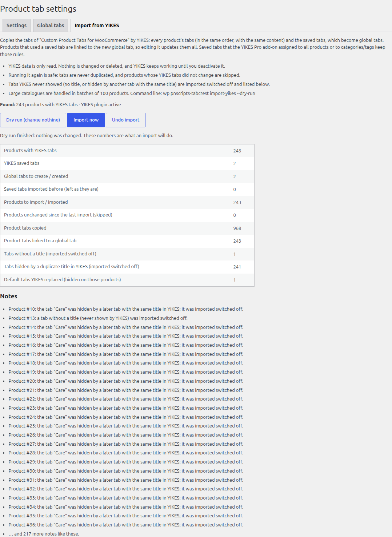This screenshot has width=392, height=537.
Task: Click the note for Product #13 without a title
Action: click(x=98, y=318)
